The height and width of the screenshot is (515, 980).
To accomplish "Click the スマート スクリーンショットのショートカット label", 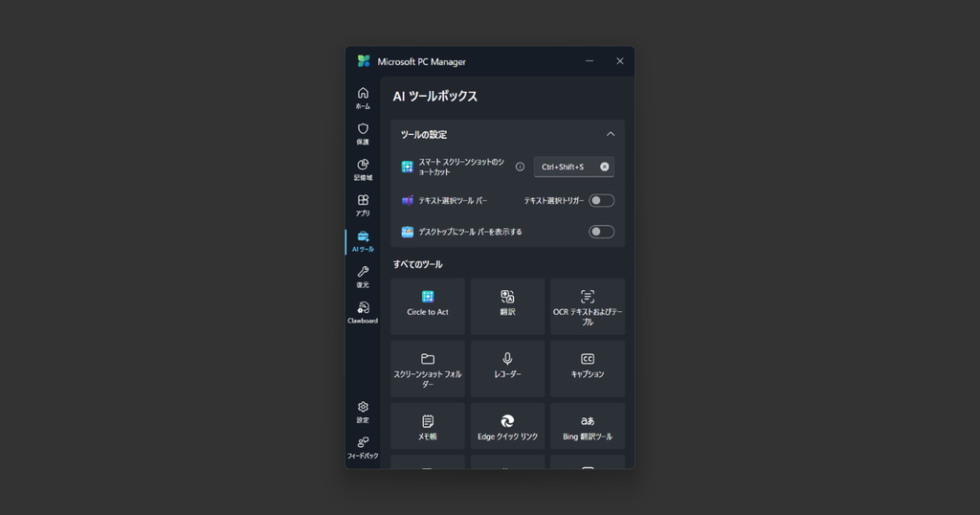I will tap(461, 167).
